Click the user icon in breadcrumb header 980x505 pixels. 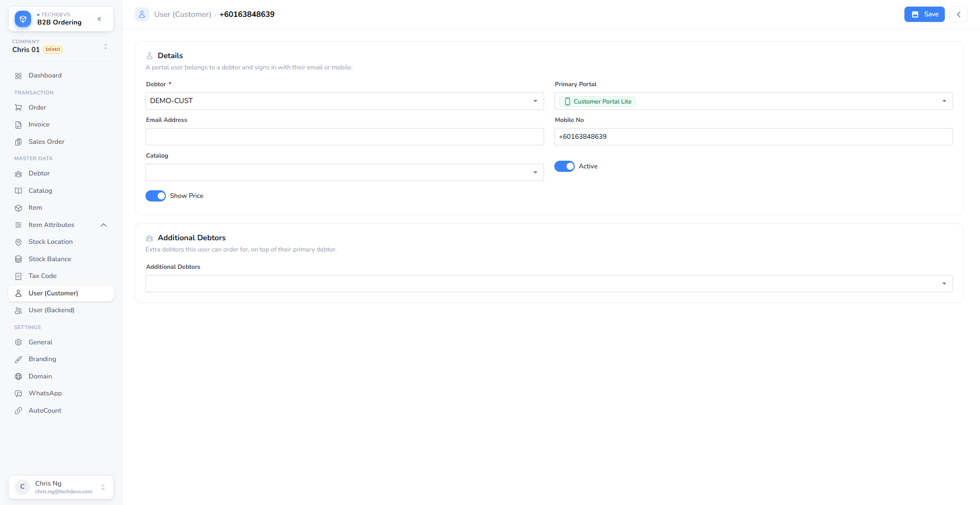142,14
